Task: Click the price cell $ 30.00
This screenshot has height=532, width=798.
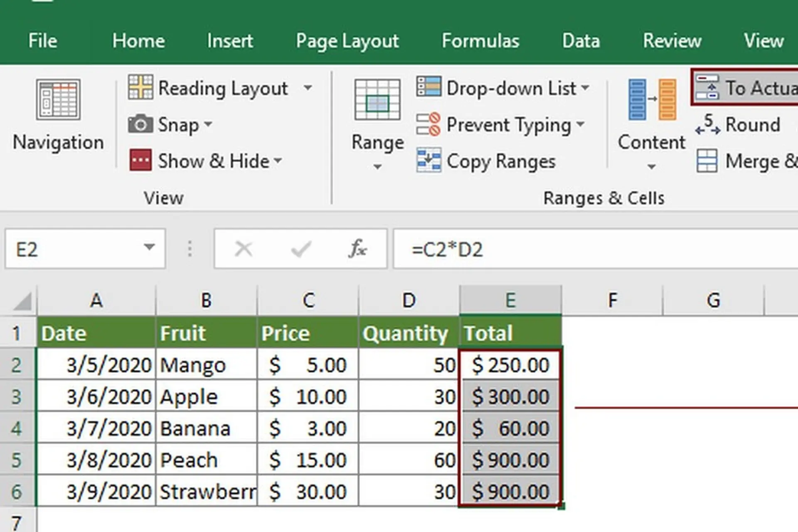Action: click(x=308, y=491)
